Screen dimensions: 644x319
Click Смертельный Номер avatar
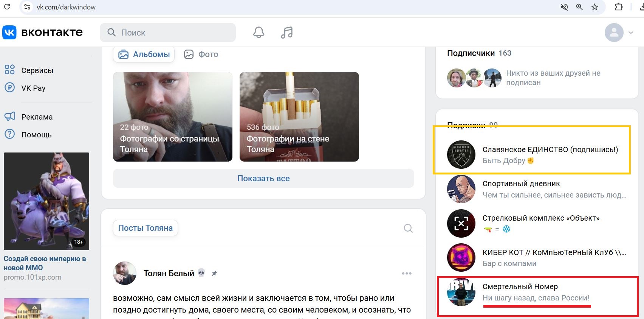click(x=461, y=292)
